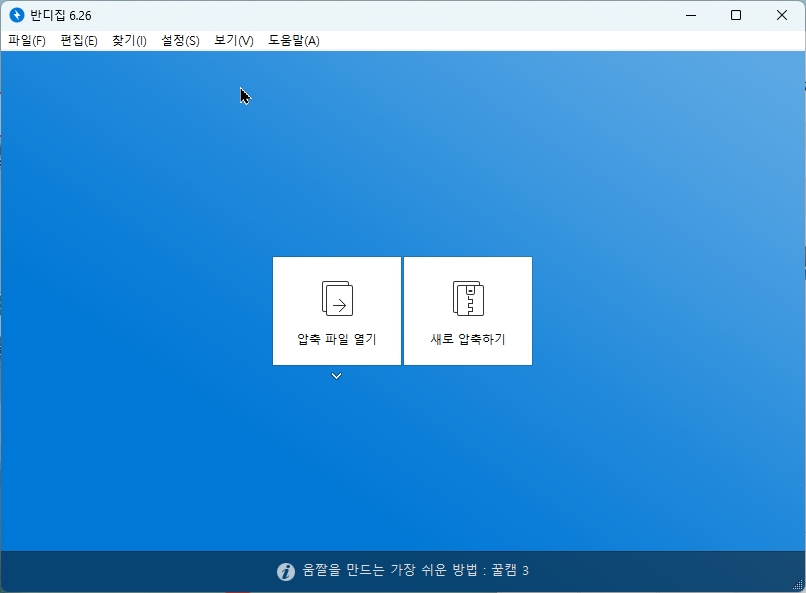Minimize the 반디집 window
806x593 pixels.
pos(691,15)
